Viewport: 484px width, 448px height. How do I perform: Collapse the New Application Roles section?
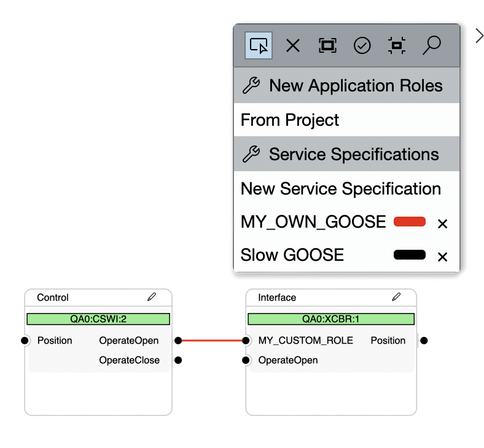(x=346, y=86)
